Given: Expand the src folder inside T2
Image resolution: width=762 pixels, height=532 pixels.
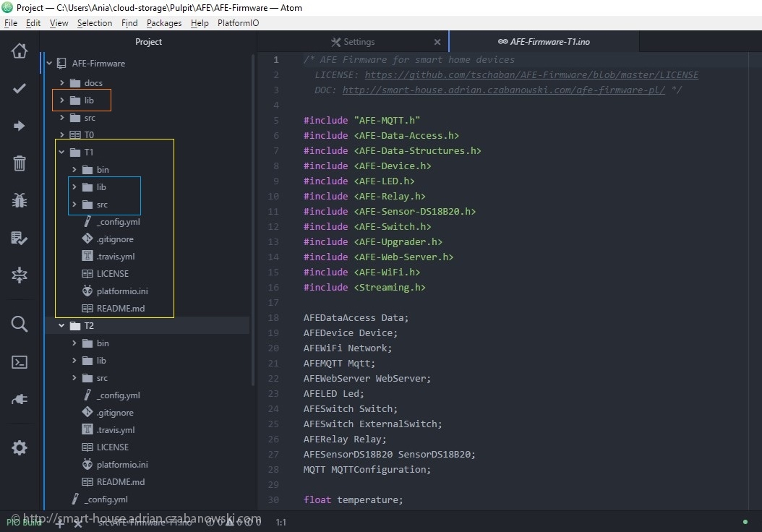Looking at the screenshot, I should pyautogui.click(x=74, y=377).
